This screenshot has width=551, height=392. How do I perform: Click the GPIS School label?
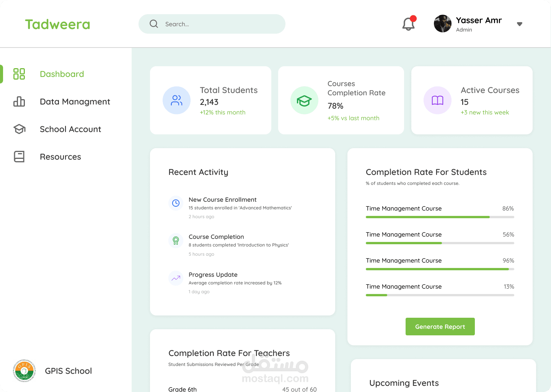coord(68,371)
